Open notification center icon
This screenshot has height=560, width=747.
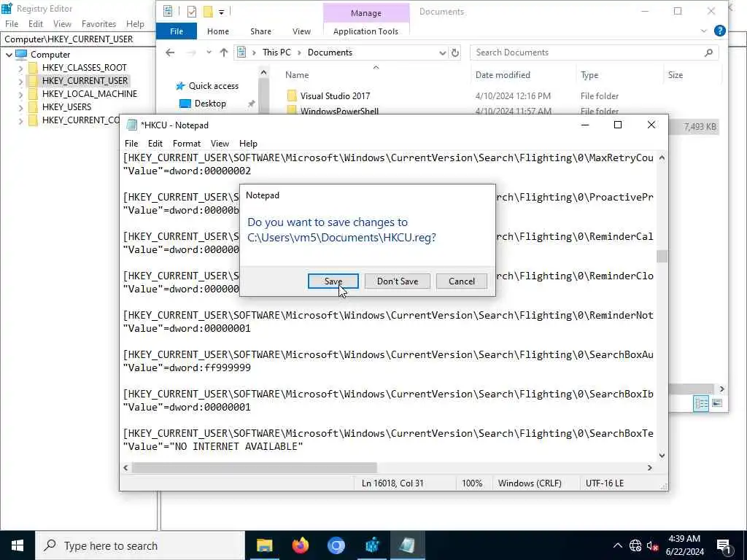pyautogui.click(x=723, y=545)
